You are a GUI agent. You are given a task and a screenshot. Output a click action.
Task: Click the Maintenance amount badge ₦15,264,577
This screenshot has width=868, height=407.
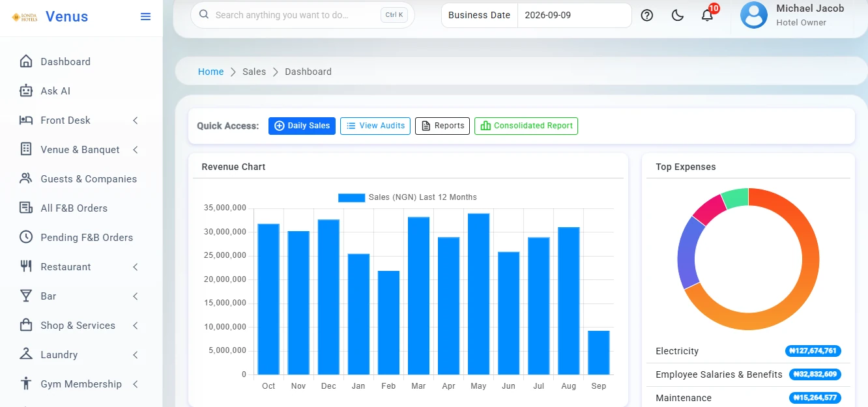[815, 398]
